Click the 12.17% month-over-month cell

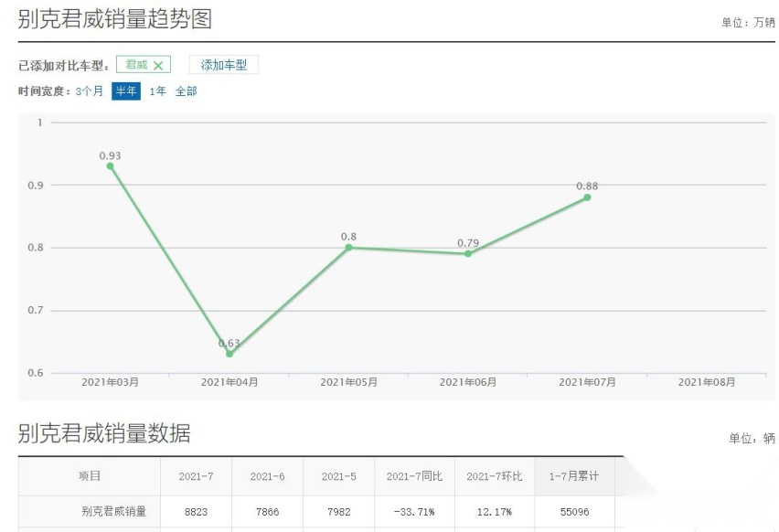[495, 512]
